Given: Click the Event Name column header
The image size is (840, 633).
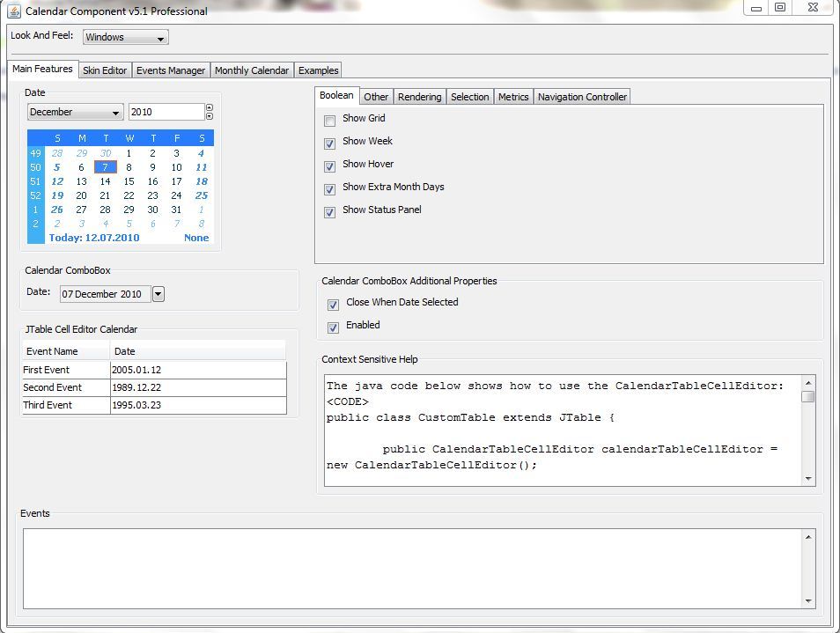Looking at the screenshot, I should (x=66, y=351).
